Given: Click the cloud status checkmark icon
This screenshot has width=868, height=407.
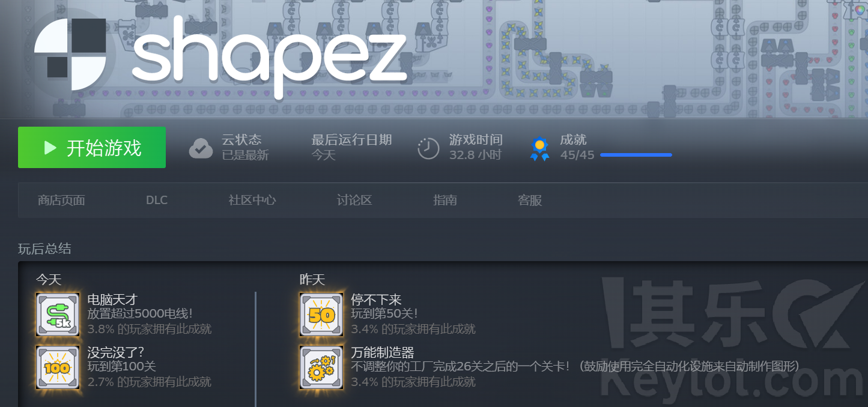Looking at the screenshot, I should tap(201, 148).
